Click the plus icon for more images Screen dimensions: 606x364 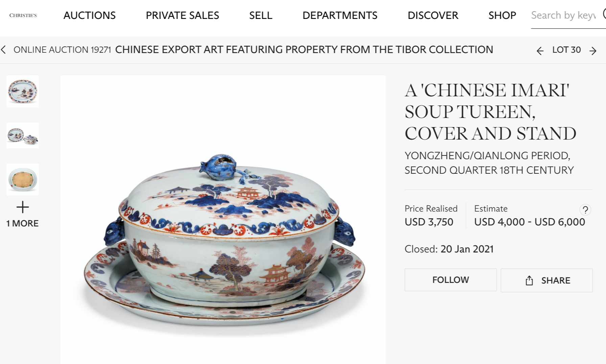[x=23, y=207]
